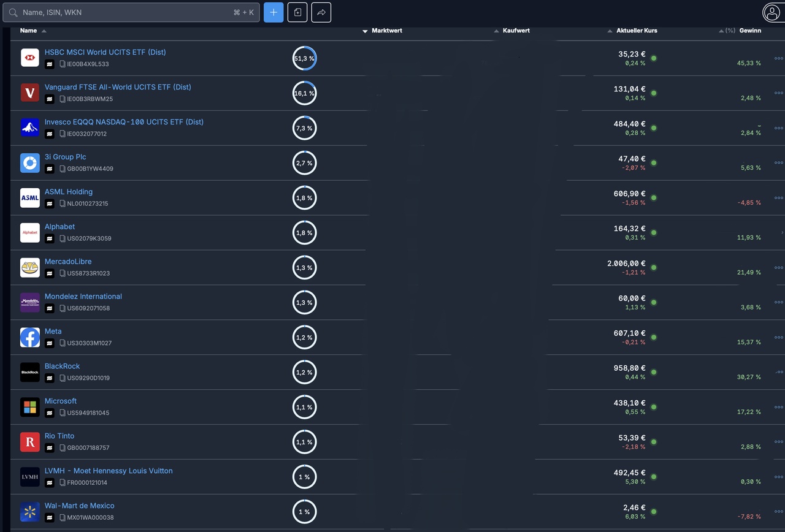This screenshot has width=785, height=532.
Task: Click the BlackRock logo icon
Action: coord(30,373)
